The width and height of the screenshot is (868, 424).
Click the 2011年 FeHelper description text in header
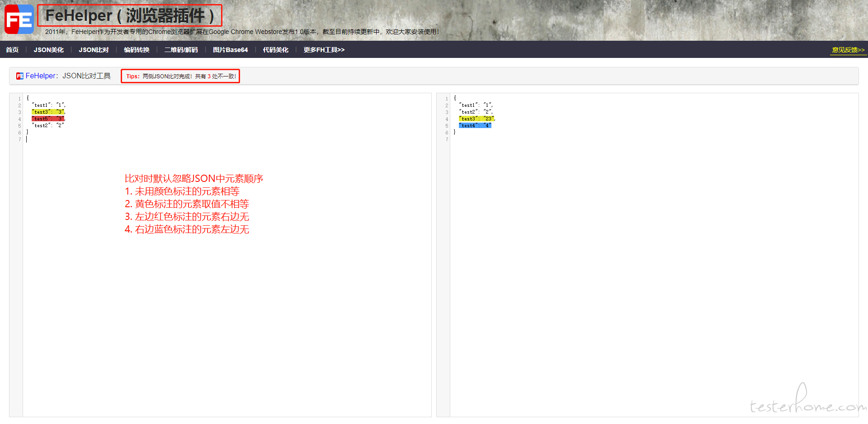pyautogui.click(x=242, y=32)
